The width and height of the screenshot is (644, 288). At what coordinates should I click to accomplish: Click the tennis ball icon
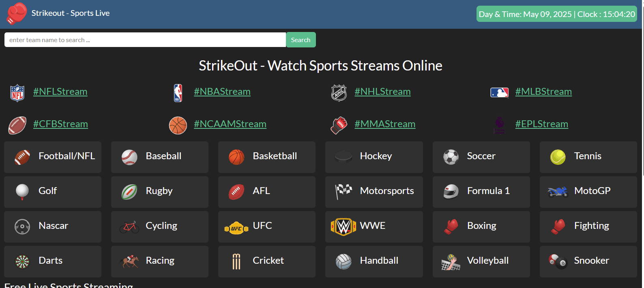[558, 157]
